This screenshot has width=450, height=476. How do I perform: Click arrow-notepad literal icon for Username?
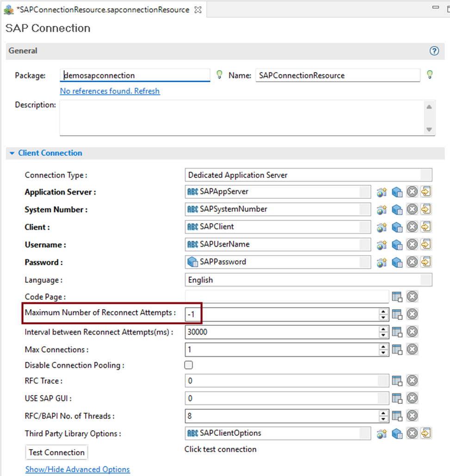[x=426, y=244]
